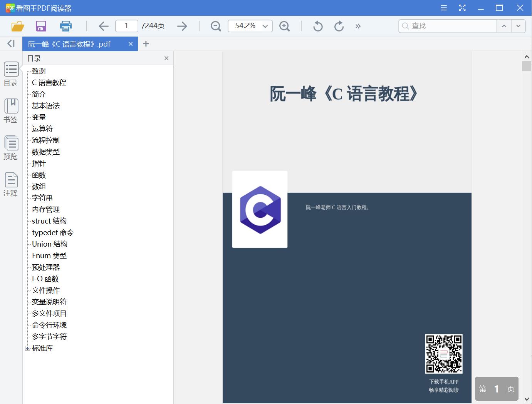
Task: Collapse the sidebar with the left arrow
Action: tap(10, 43)
